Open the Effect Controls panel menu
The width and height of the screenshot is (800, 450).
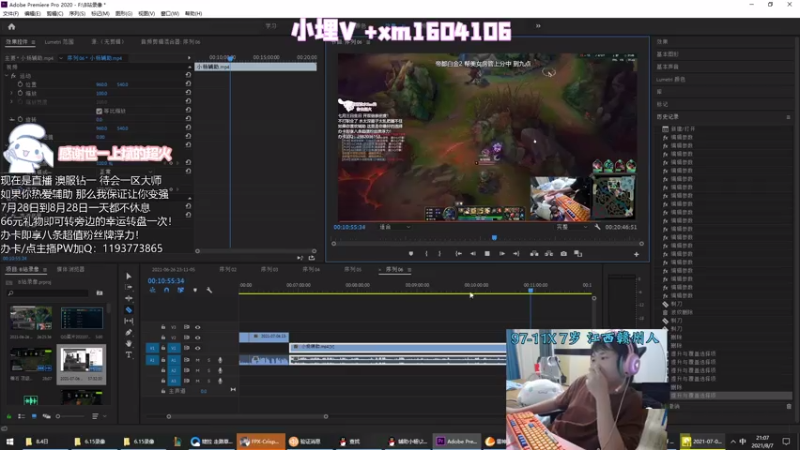click(x=33, y=42)
